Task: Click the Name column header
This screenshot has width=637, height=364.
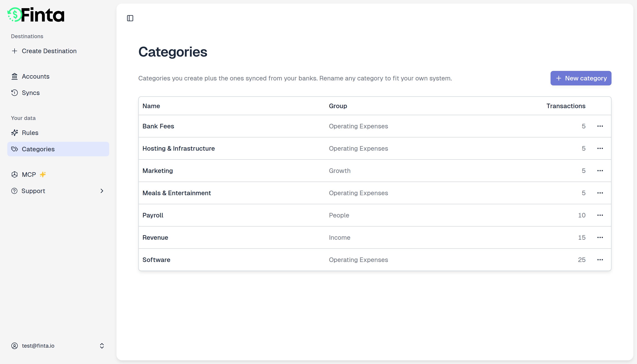Action: [x=151, y=106]
